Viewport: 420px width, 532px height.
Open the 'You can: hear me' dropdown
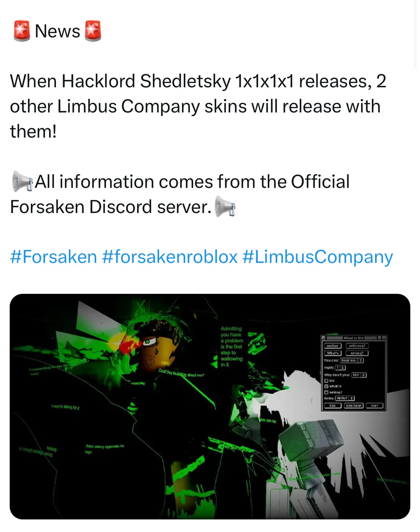tap(352, 360)
